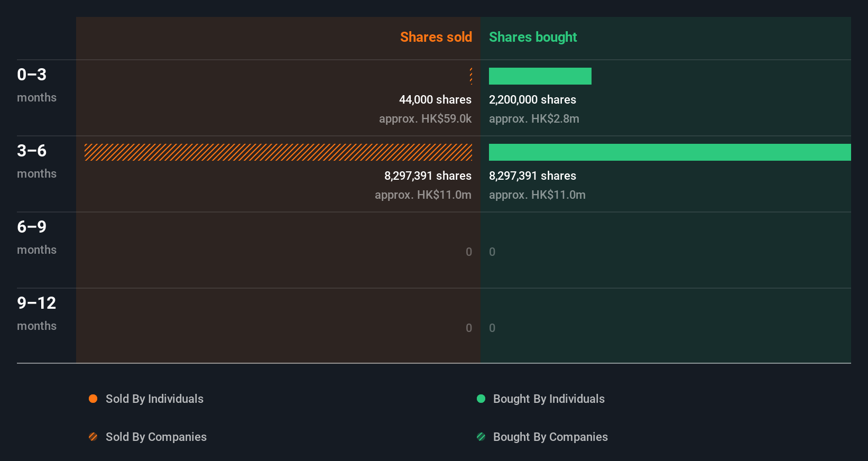This screenshot has height=461, width=868.
Task: Click the 9–12 months sold zero value
Action: point(469,328)
